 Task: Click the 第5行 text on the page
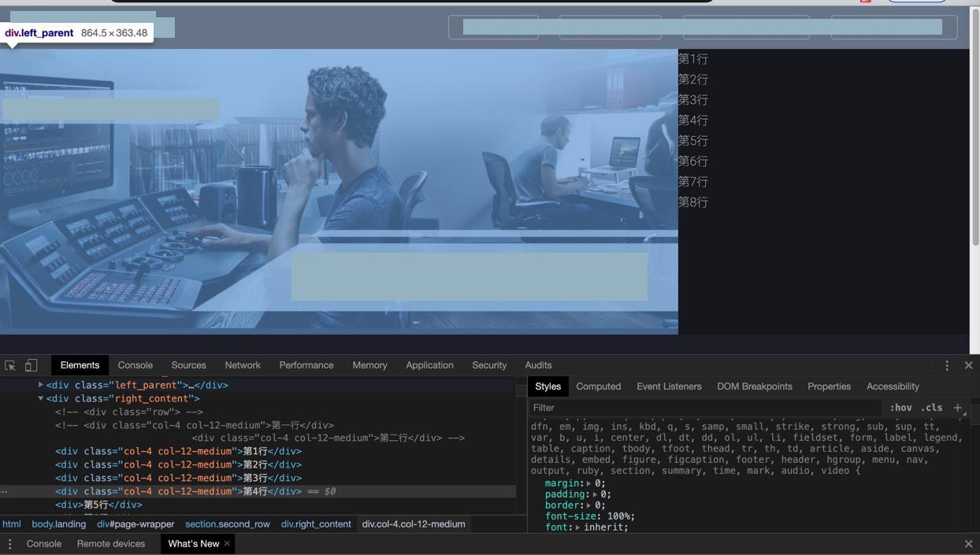tap(693, 141)
